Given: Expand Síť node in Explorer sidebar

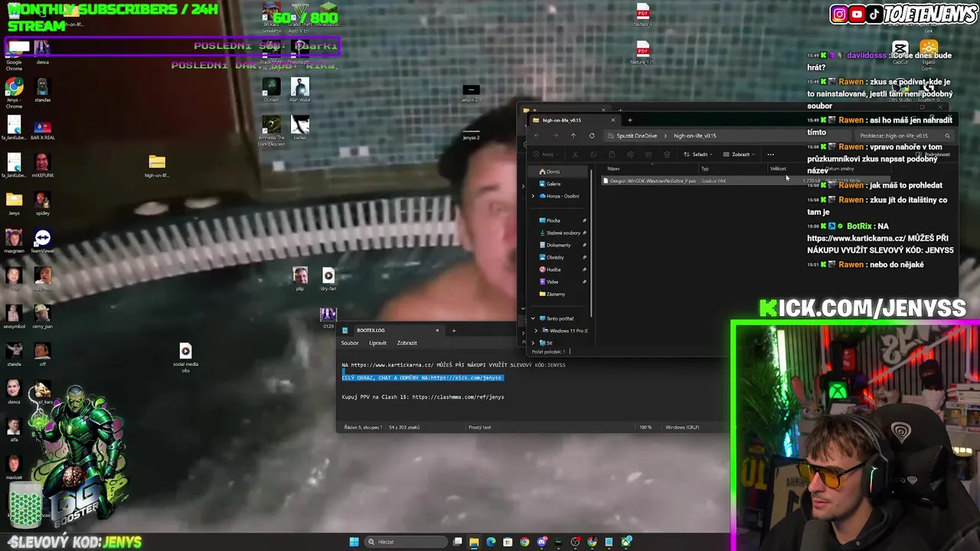Looking at the screenshot, I should click(x=534, y=342).
